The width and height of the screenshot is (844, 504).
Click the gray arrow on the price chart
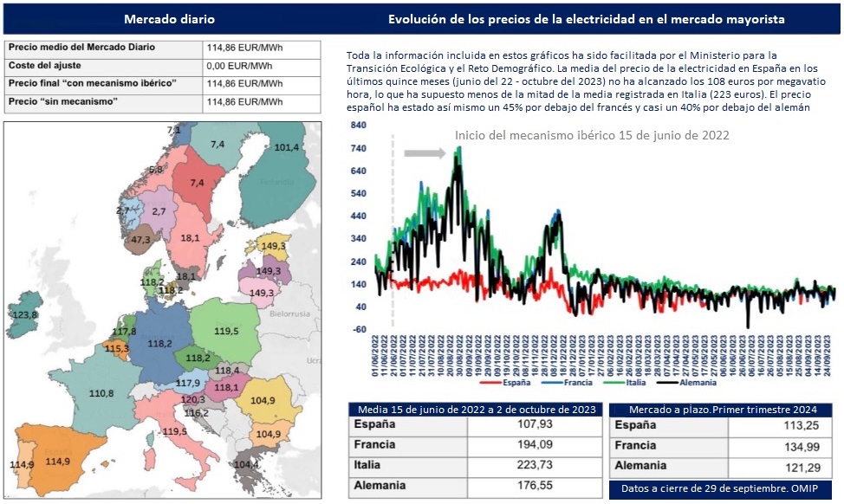pos(425,153)
